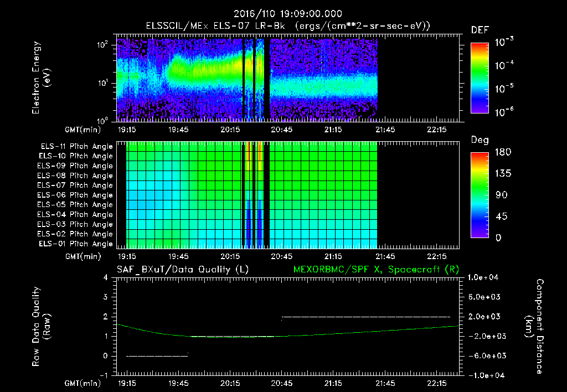
Task: Click the 10^-3 label on the DEF scale
Action: click(x=504, y=42)
